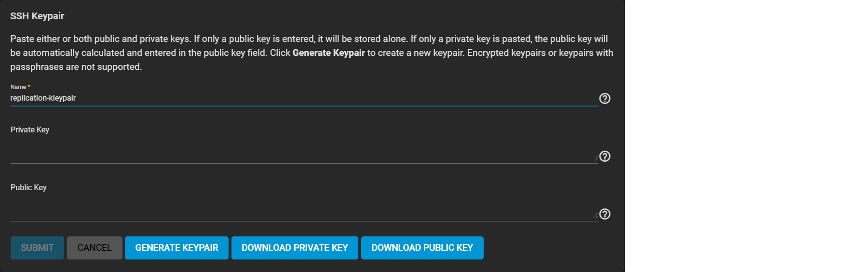Focus the Name input containing replication-kleypair
This screenshot has height=272, width=868.
click(x=304, y=98)
